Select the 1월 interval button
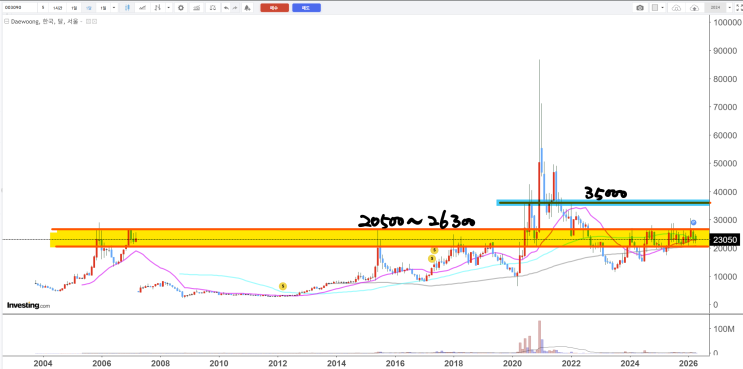 pyautogui.click(x=103, y=8)
